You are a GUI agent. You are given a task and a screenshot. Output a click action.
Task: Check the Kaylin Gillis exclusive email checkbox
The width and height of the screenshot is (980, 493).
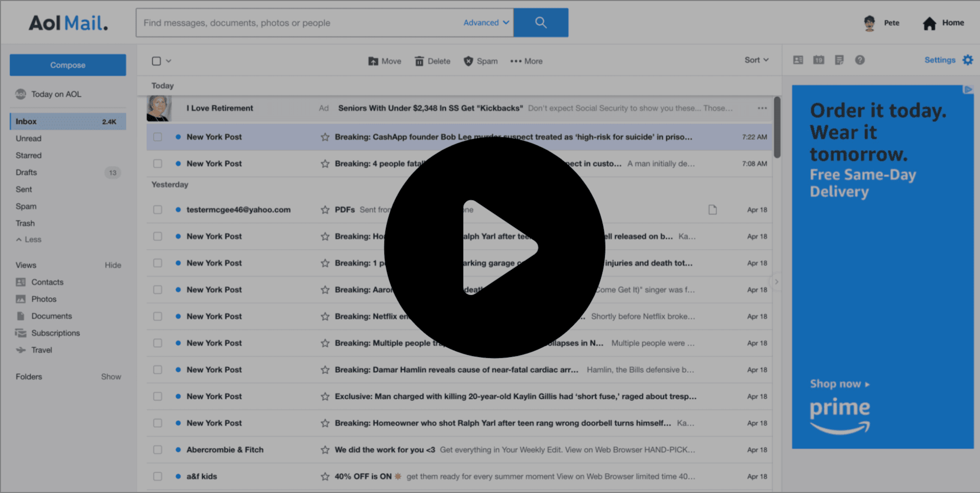click(x=158, y=396)
